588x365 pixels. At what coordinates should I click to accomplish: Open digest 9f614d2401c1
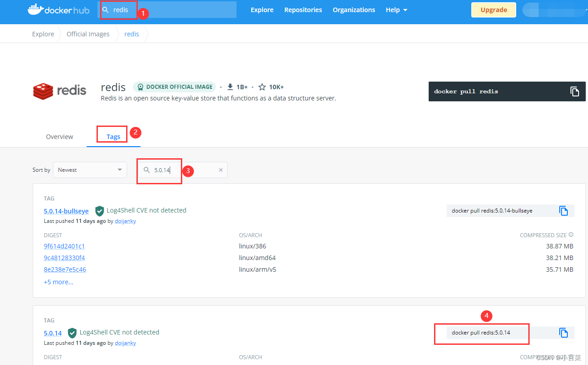click(x=64, y=246)
